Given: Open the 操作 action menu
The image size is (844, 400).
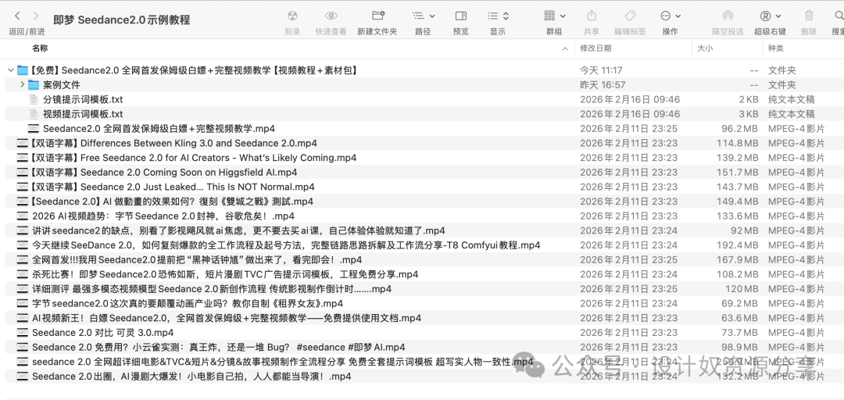Looking at the screenshot, I should [670, 16].
